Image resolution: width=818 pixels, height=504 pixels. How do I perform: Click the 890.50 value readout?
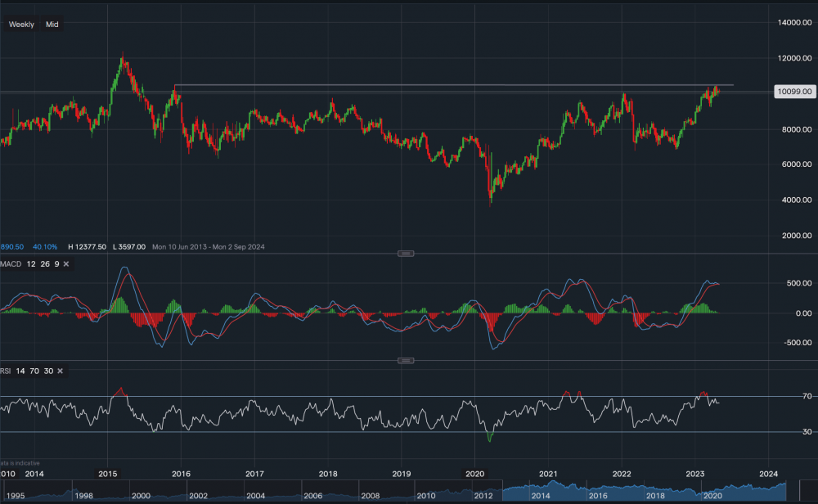coord(11,246)
